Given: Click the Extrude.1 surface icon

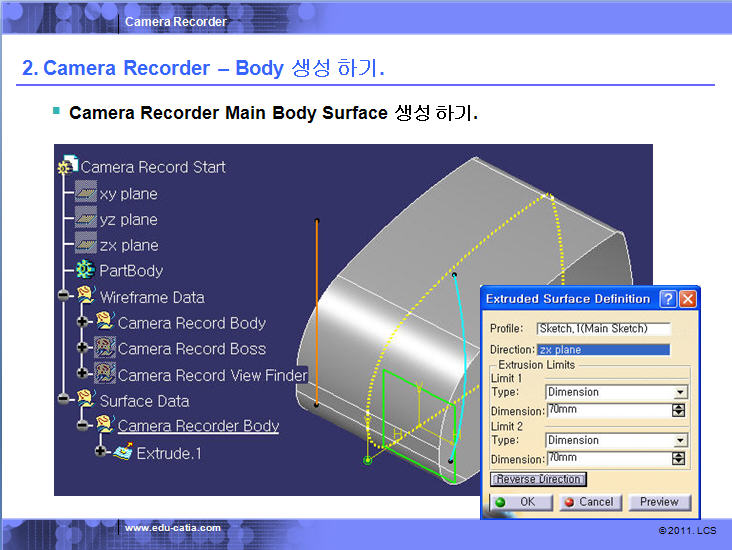Looking at the screenshot, I should tap(124, 453).
